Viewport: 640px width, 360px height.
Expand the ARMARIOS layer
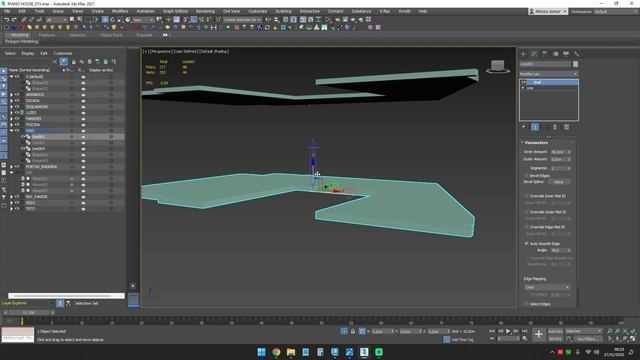tap(11, 95)
